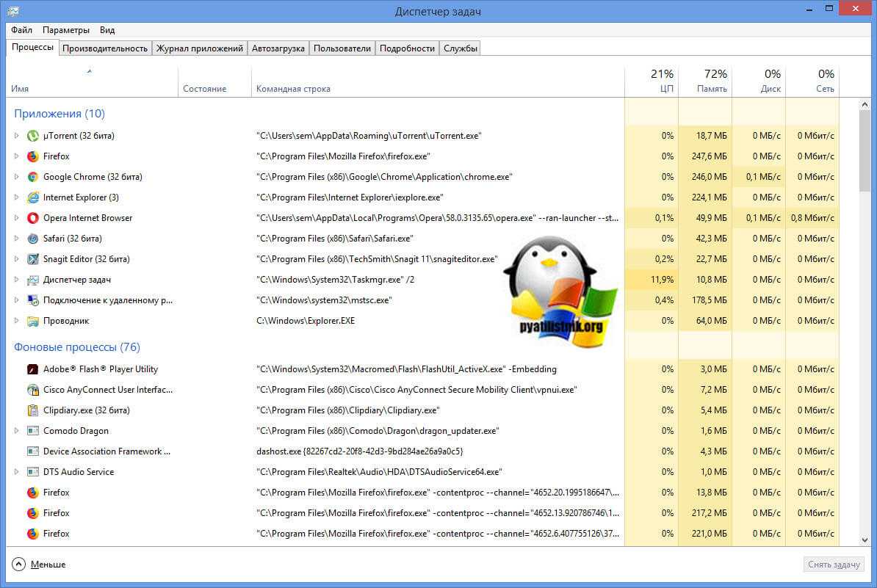Click the Google Chrome application icon

(x=32, y=177)
